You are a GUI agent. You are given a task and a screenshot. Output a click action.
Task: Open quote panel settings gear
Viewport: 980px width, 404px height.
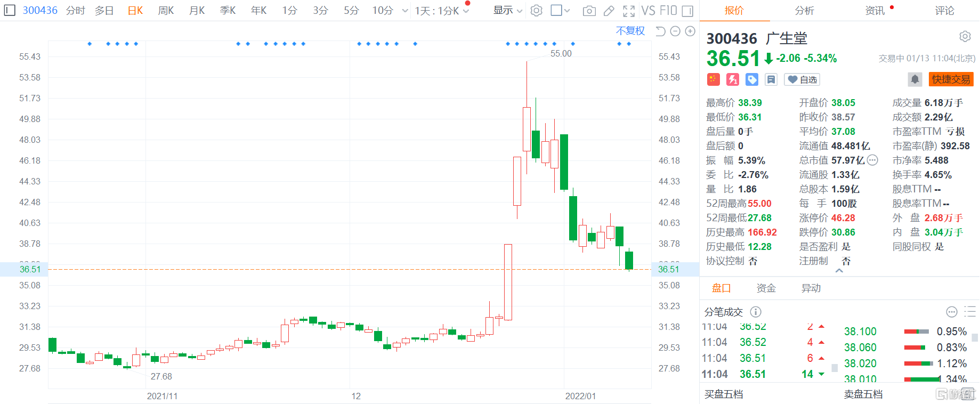(x=965, y=36)
